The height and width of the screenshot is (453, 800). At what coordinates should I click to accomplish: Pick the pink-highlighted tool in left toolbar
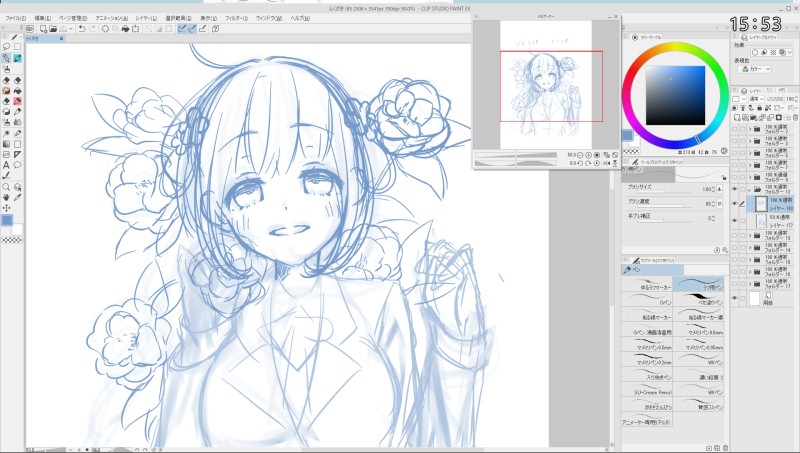[17, 101]
